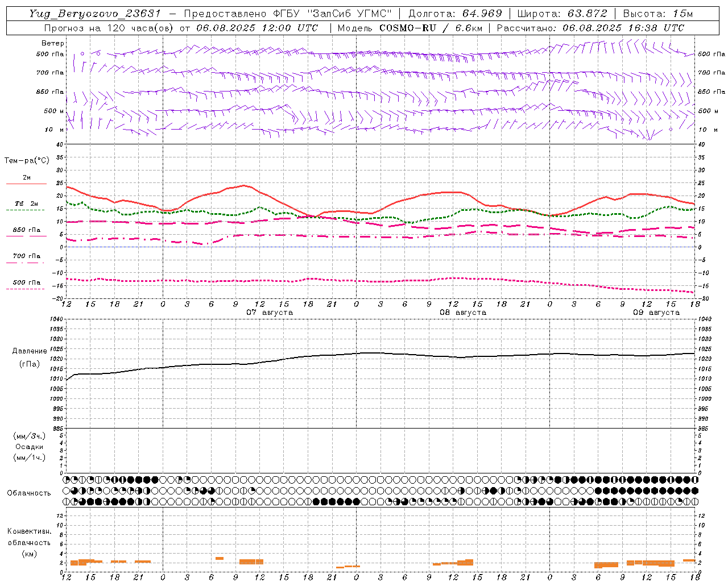The height and width of the screenshot is (582, 728).
Task: Click the 08 августа date label
Action: 463,313
